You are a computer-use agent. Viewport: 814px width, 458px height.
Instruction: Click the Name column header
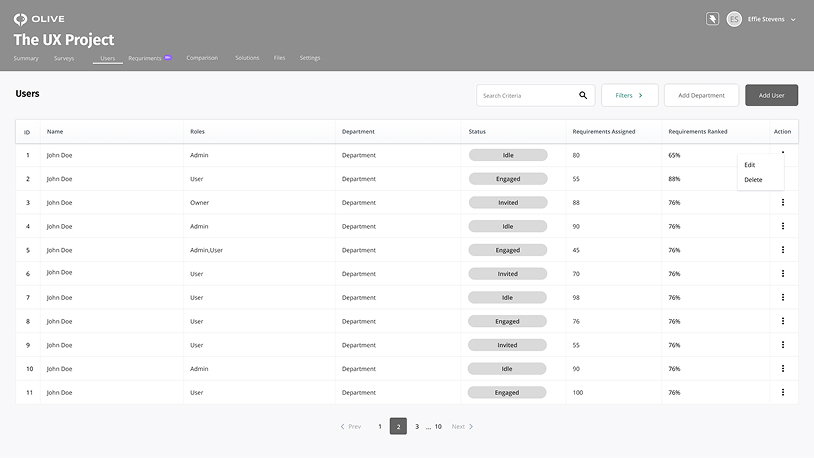(55, 131)
